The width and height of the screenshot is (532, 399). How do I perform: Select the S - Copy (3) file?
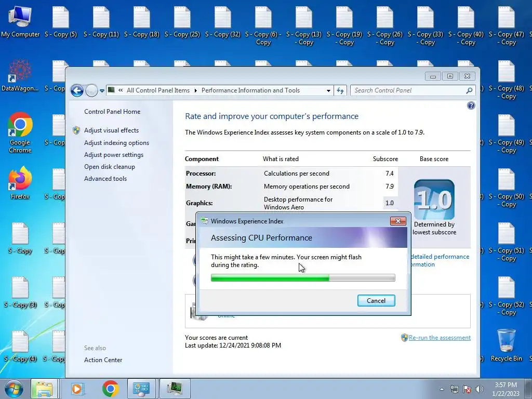tap(20, 292)
